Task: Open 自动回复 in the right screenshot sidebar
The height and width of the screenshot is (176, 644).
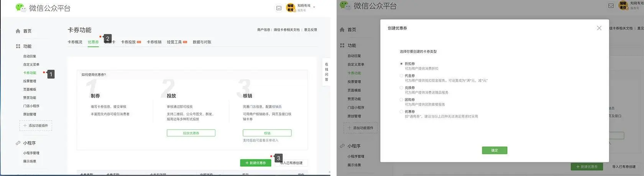Action: [354, 56]
